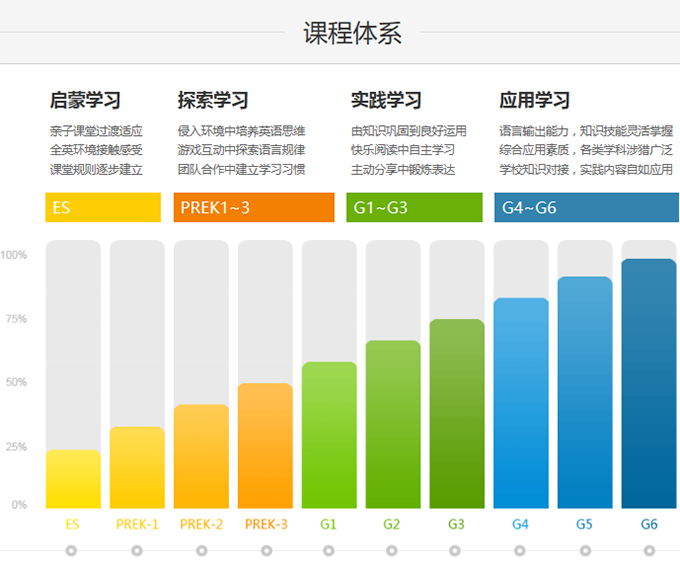Image resolution: width=680 pixels, height=562 pixels.
Task: Click the 实践学习 heading
Action: click(x=386, y=101)
